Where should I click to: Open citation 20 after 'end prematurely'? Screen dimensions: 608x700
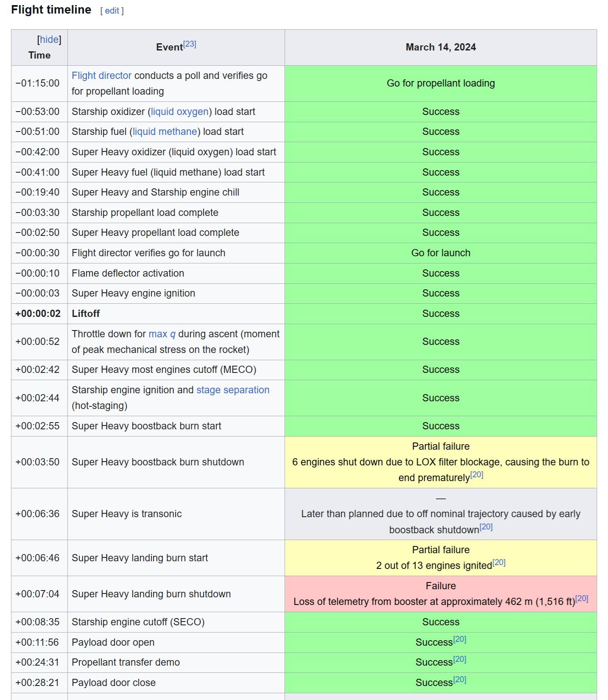click(x=477, y=475)
